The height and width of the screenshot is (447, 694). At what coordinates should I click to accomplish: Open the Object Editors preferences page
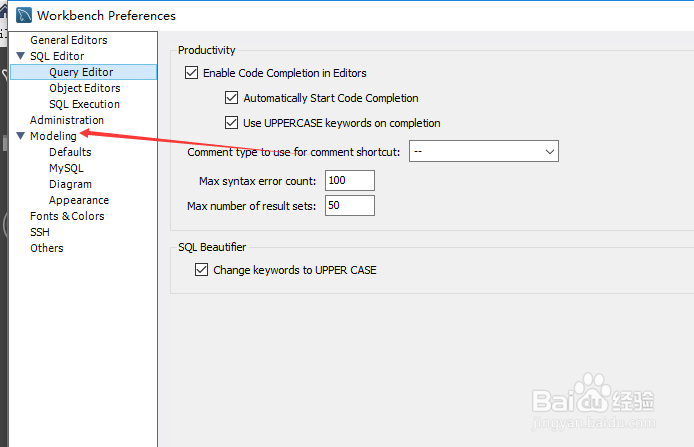coord(85,88)
